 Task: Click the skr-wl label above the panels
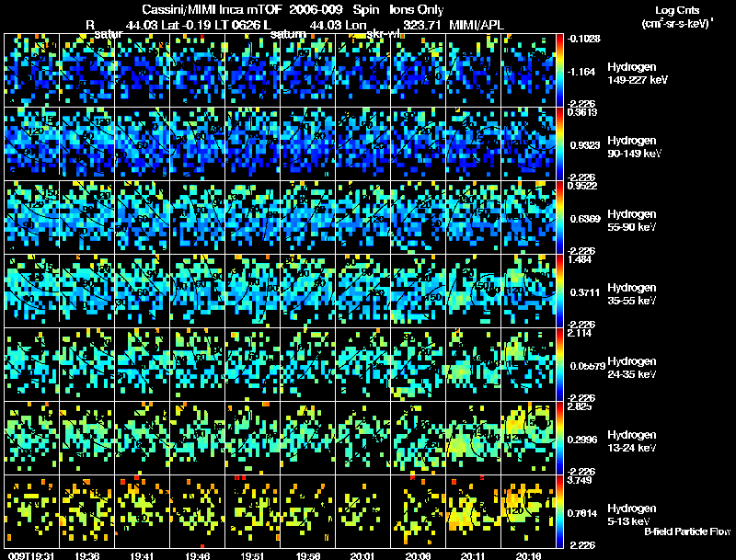tap(383, 34)
